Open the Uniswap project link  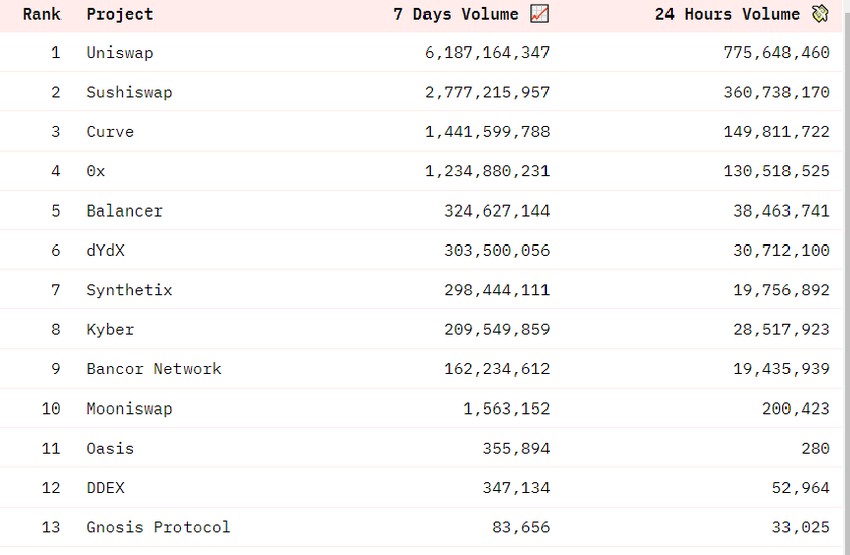coord(120,52)
